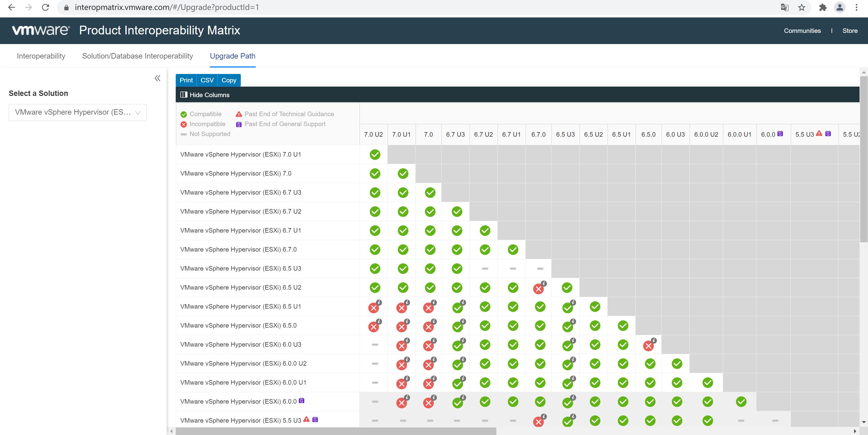
Task: Click the Not Supported dash icon for ESXi 6.0 U3 to 7.0 U2
Action: 374,345
